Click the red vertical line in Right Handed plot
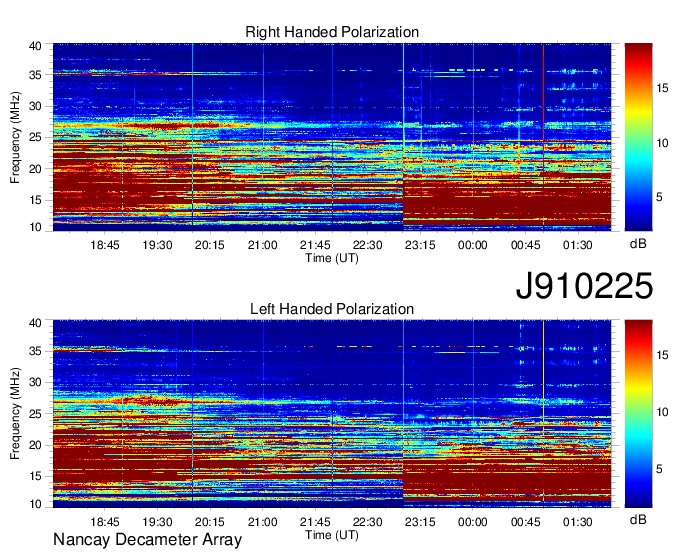 pos(543,137)
